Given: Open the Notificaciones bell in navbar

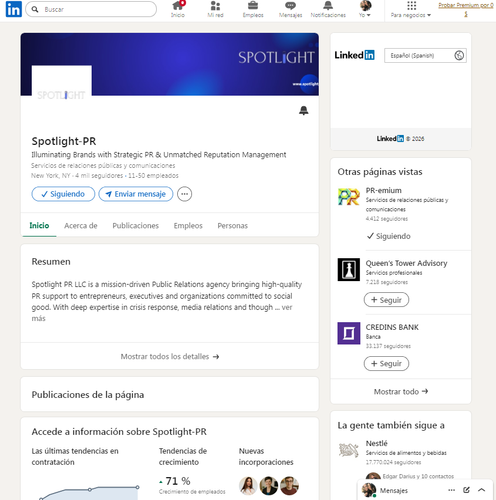Looking at the screenshot, I should tap(328, 6).
